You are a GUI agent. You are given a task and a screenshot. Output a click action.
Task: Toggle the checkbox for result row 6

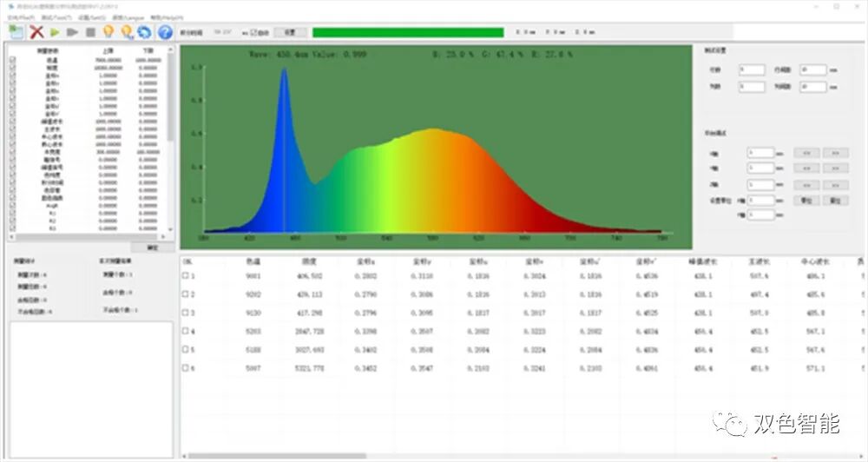186,368
